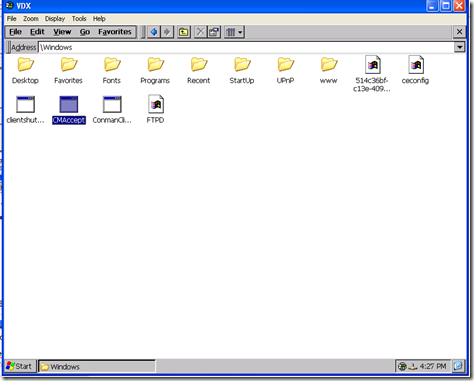This screenshot has width=474, height=381.
Task: Open the explorer File menu
Action: [x=15, y=32]
